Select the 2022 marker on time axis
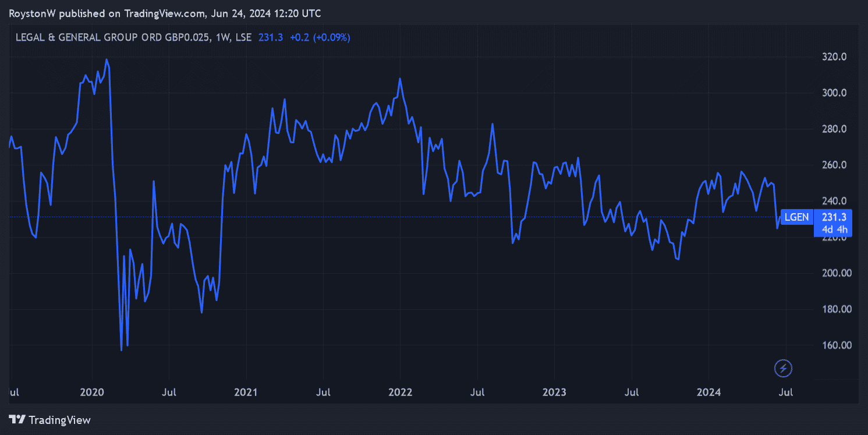This screenshot has height=435, width=868. [400, 392]
